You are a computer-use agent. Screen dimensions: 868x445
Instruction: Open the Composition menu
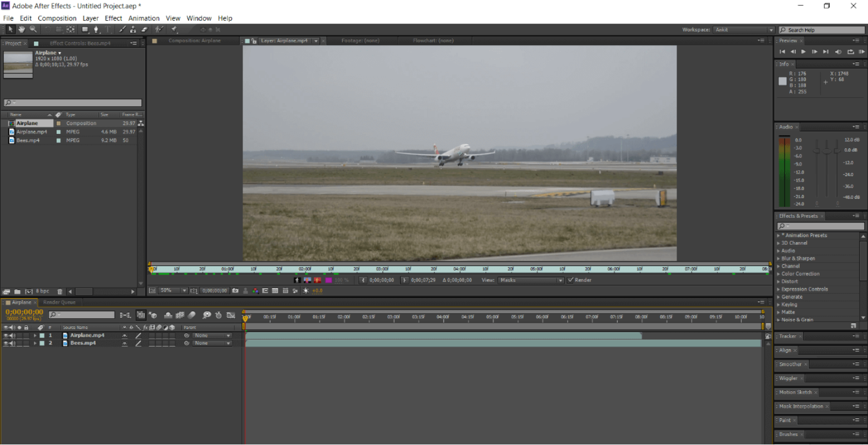click(x=57, y=18)
